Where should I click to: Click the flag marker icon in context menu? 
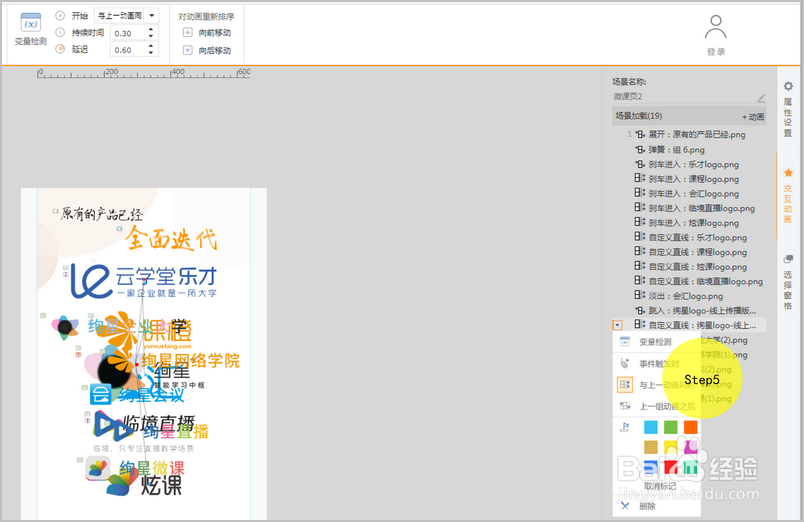[625, 427]
